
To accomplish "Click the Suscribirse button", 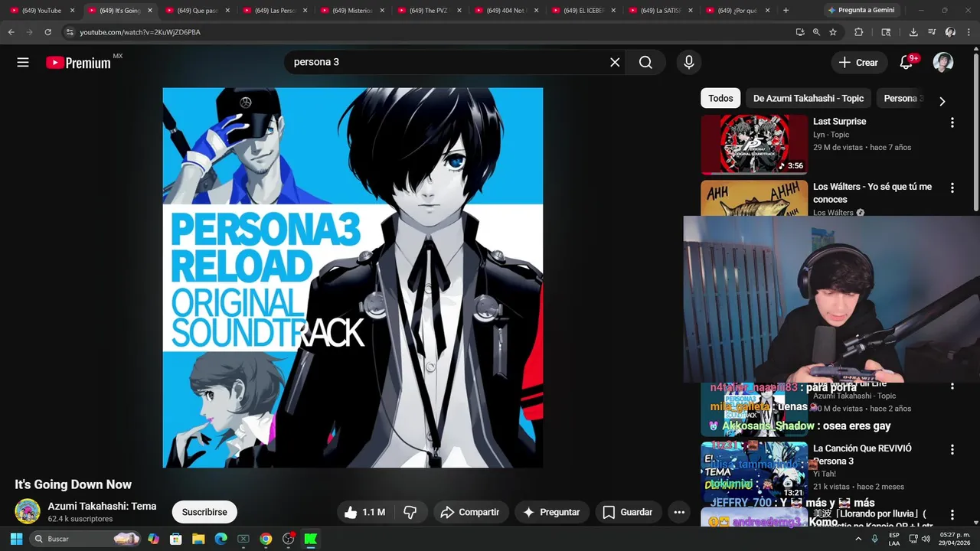I will (x=204, y=512).
